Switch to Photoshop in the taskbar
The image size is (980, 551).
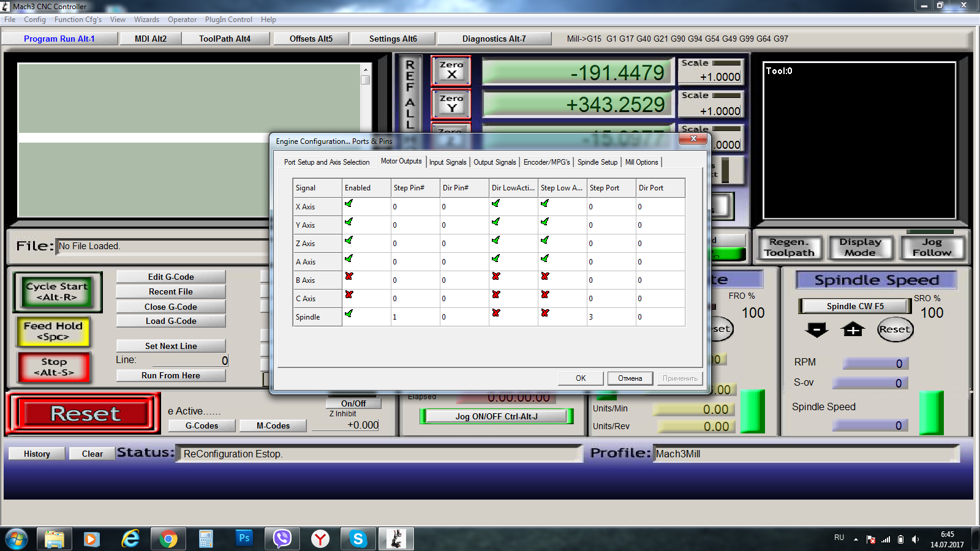[x=244, y=539]
